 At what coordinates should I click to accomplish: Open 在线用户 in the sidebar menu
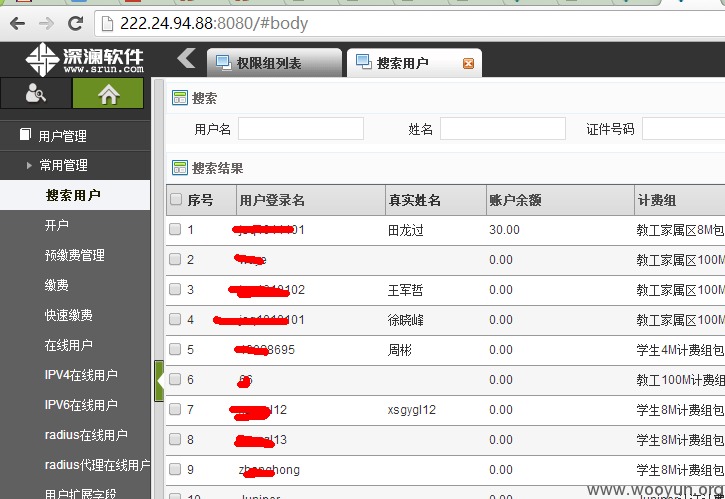coord(69,345)
